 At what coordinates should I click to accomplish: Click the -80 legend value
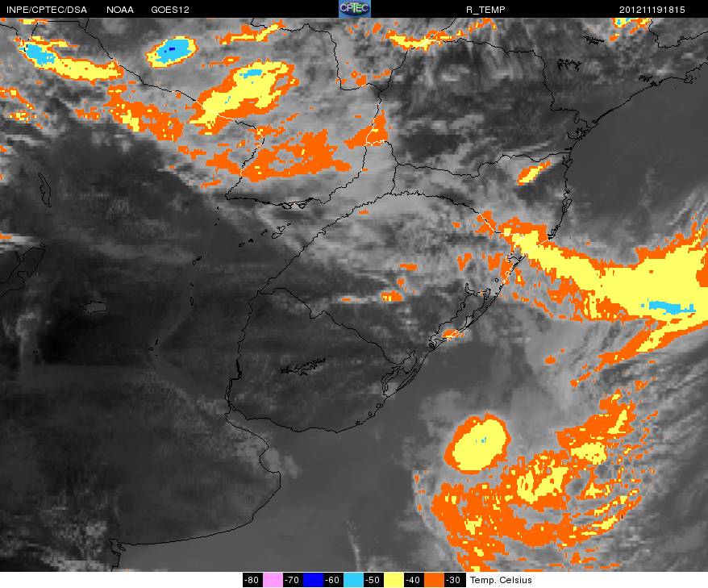pyautogui.click(x=252, y=580)
